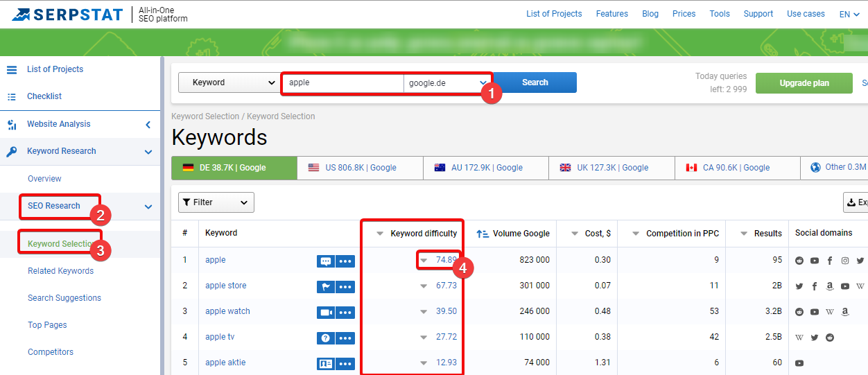Open the more-options dots for apple tv
Viewport: 868px width, 375px height.
345,338
